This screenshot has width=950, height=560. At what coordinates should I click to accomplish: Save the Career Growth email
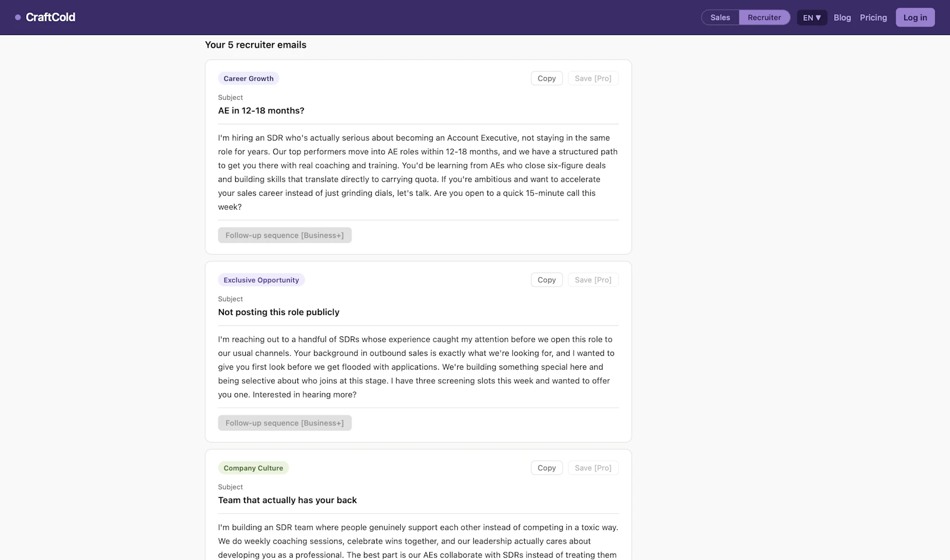click(593, 78)
